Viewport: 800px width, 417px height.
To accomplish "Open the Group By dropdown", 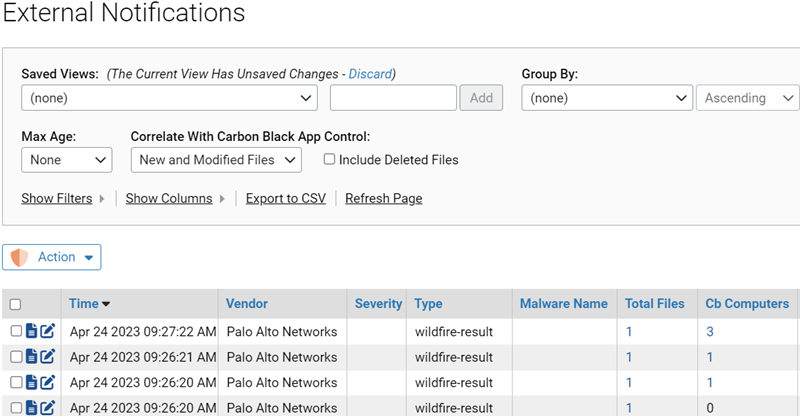I will pos(607,97).
